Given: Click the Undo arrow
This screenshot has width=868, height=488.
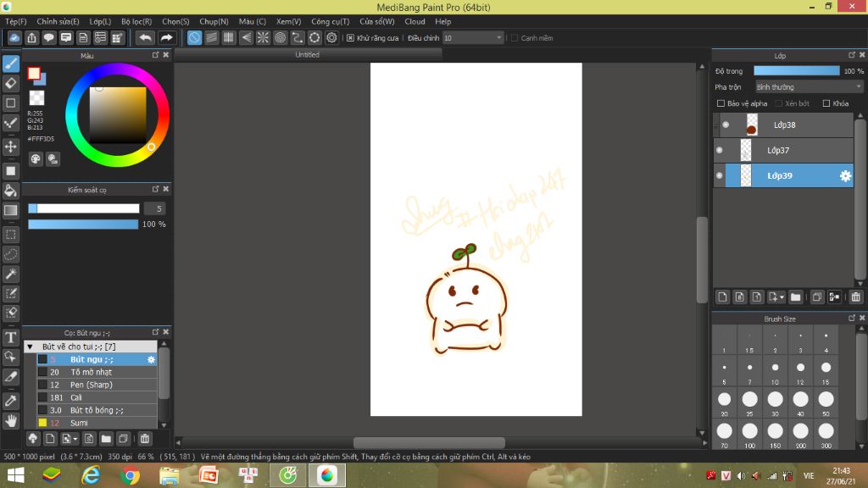Looking at the screenshot, I should [x=145, y=37].
